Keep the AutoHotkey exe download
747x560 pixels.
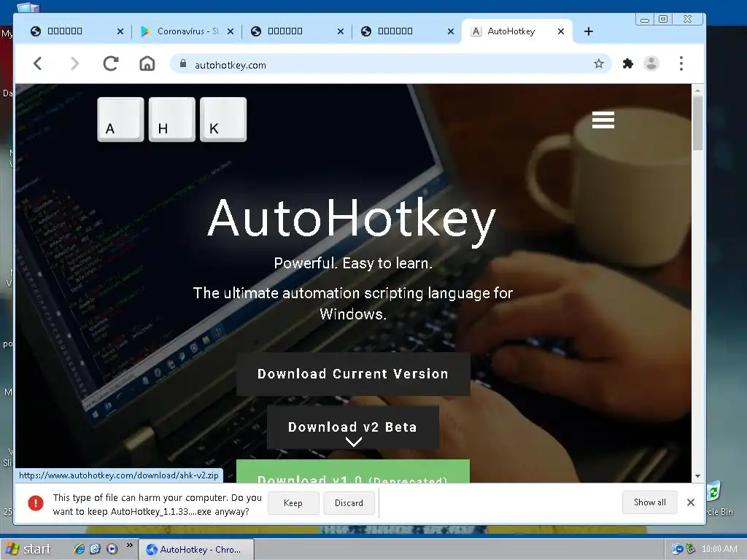pyautogui.click(x=293, y=503)
